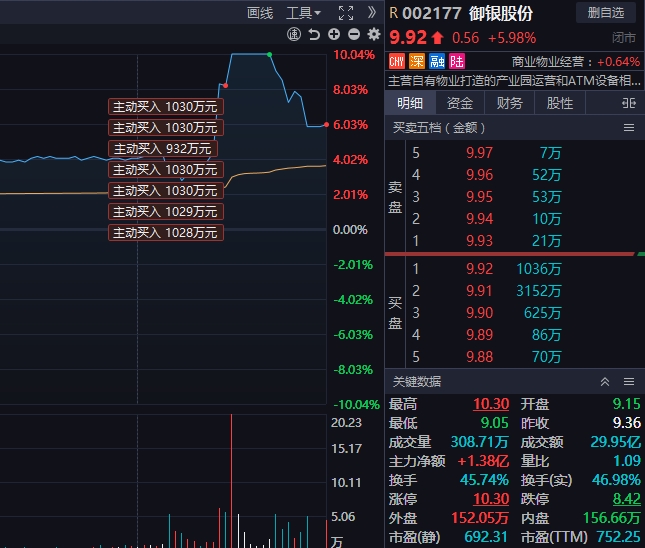Click the stock name 御银股份
645x548 pixels.
pyautogui.click(x=501, y=13)
